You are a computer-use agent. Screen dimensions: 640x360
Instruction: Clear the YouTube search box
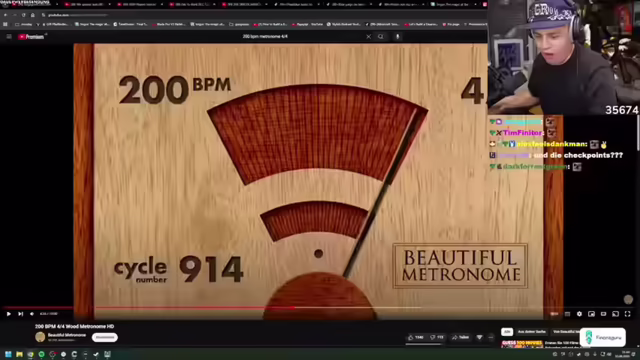369,36
